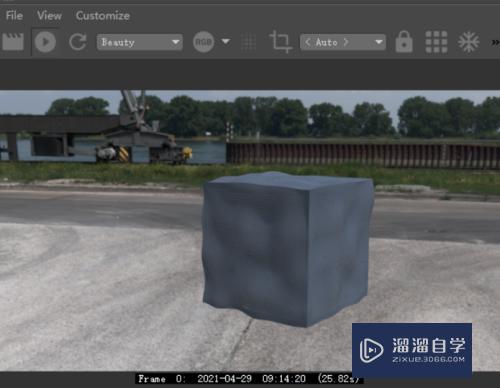500x388 pixels.
Task: Click the frame timestamp status text
Action: pos(249,379)
